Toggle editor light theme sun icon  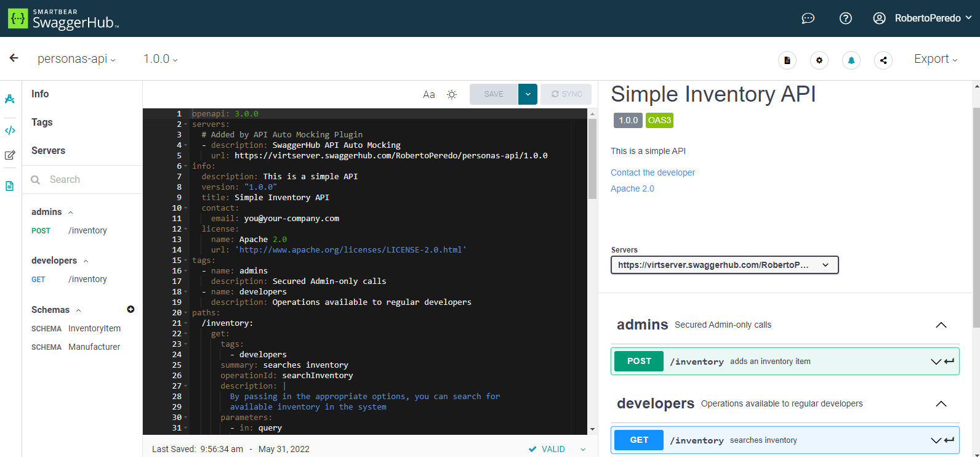(452, 94)
